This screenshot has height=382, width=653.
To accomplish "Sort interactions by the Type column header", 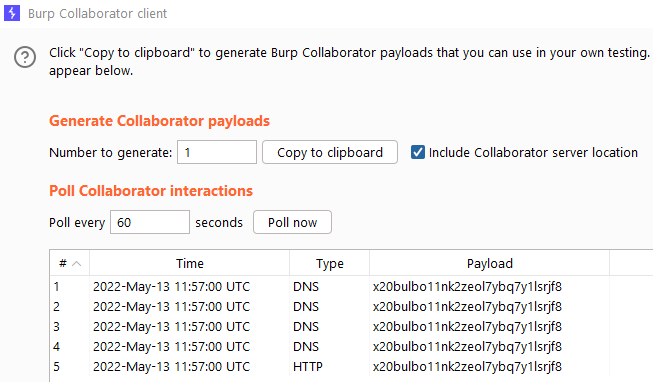I will pyautogui.click(x=329, y=263).
